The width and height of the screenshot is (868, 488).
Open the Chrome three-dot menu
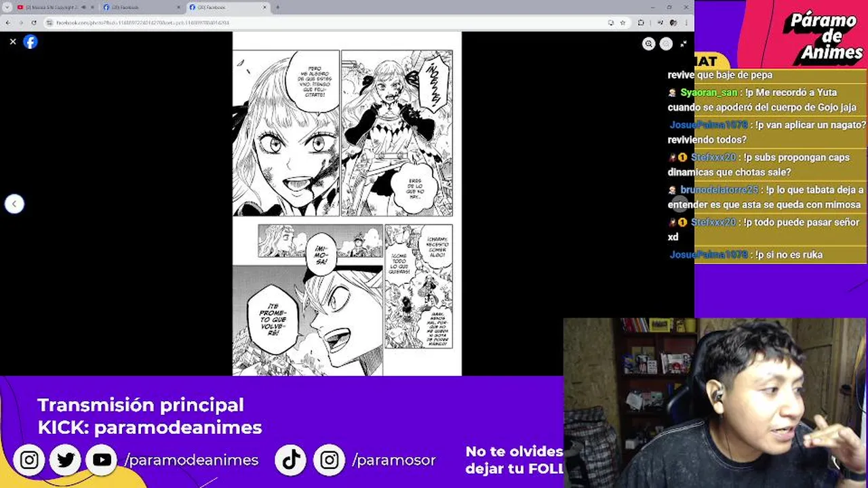[x=686, y=22]
